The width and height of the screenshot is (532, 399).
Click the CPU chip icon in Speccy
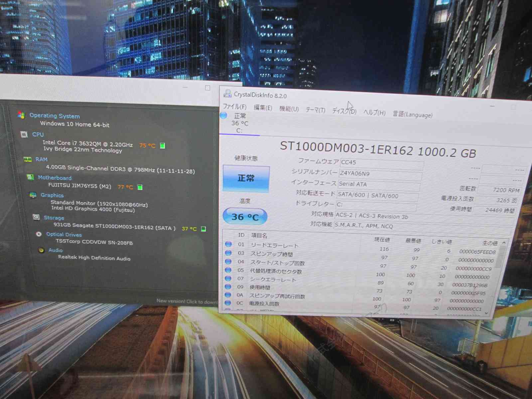pos(24,134)
